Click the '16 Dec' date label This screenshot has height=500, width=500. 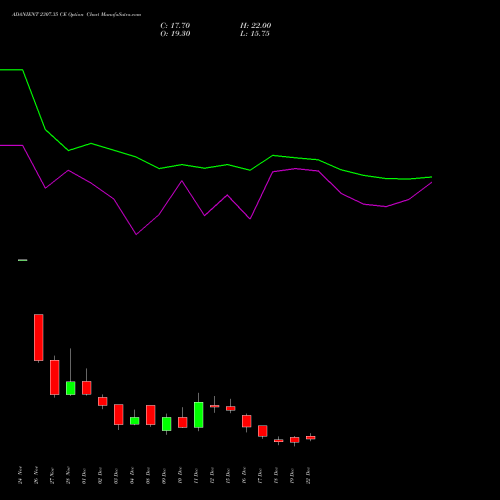(244, 475)
